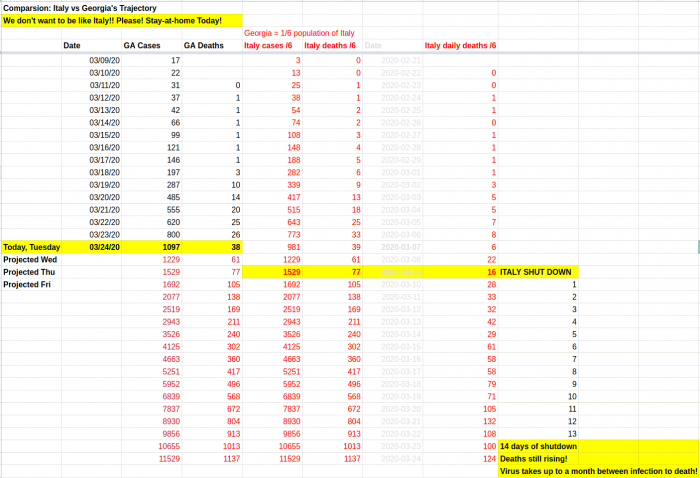Select the "Georgia = 1/6 population of Italy" note

click(x=299, y=33)
